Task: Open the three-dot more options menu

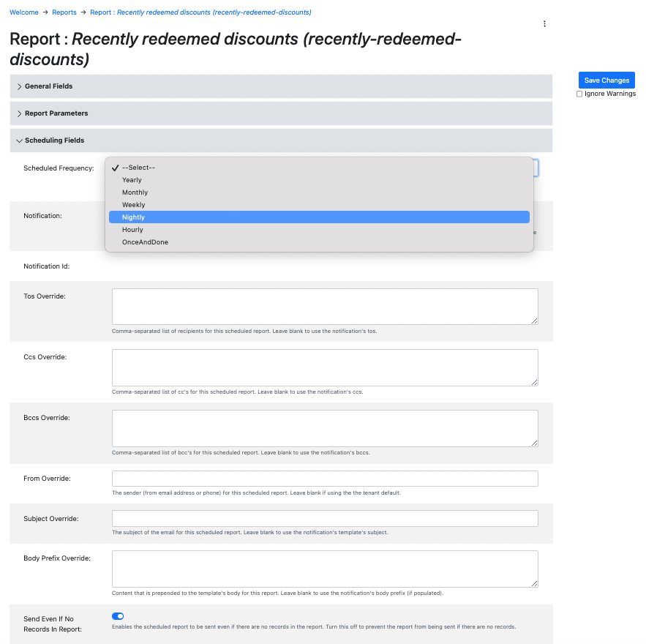Action: click(544, 24)
